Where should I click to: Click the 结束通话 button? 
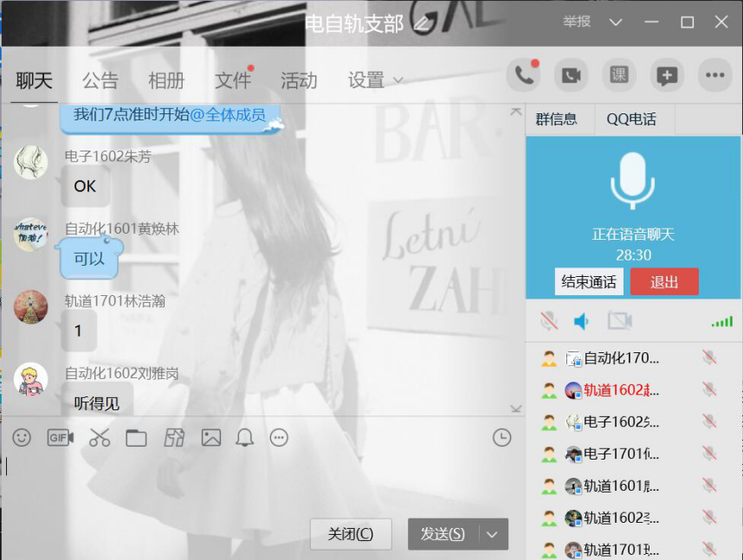[589, 281]
